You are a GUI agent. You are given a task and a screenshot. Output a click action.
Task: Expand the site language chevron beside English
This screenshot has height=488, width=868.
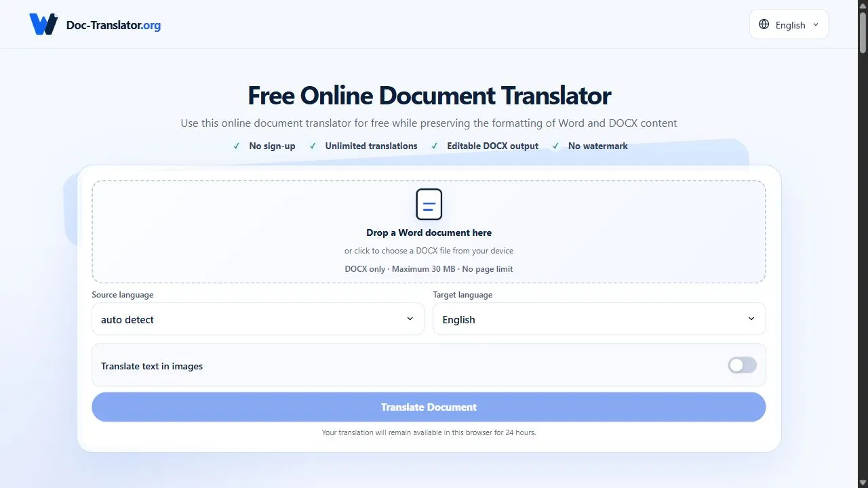click(x=816, y=24)
